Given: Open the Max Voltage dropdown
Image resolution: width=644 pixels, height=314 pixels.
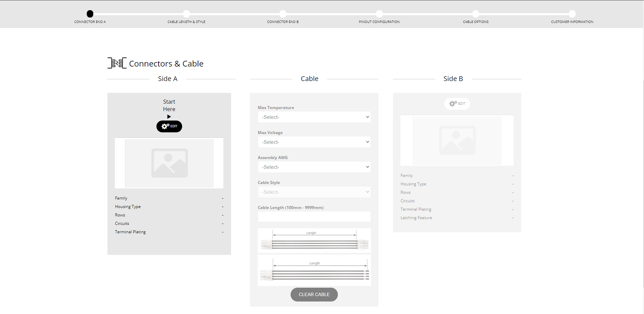Looking at the screenshot, I should pyautogui.click(x=314, y=142).
